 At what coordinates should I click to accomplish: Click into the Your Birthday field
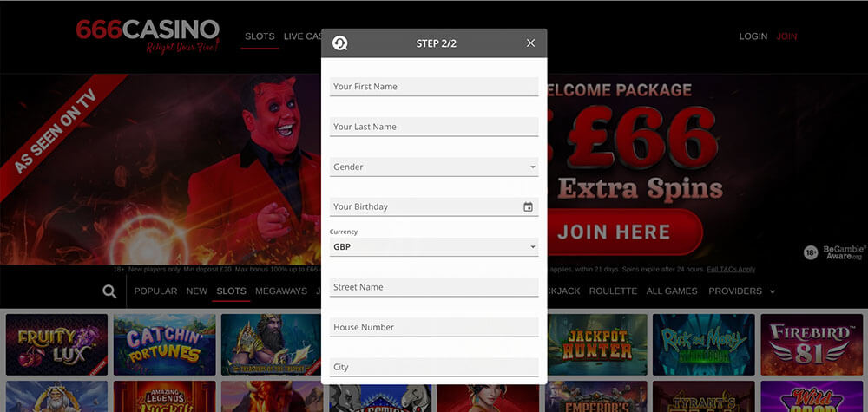click(x=434, y=206)
